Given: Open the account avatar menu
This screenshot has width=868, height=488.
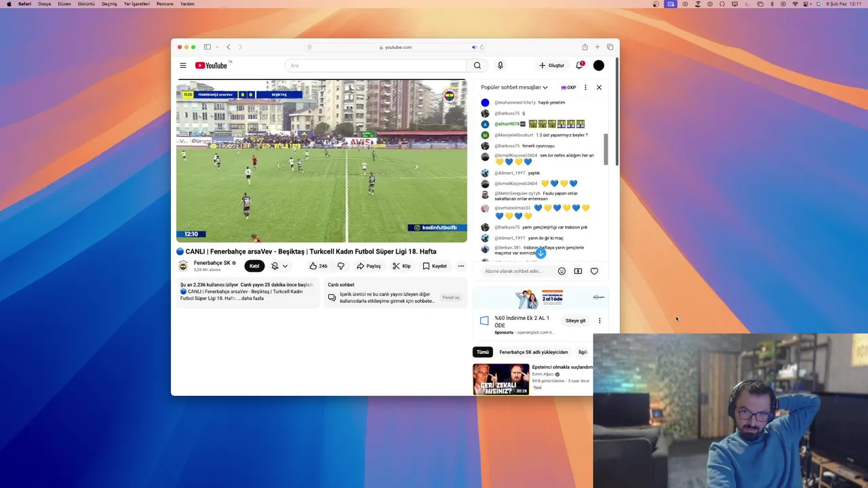Looking at the screenshot, I should 599,66.
